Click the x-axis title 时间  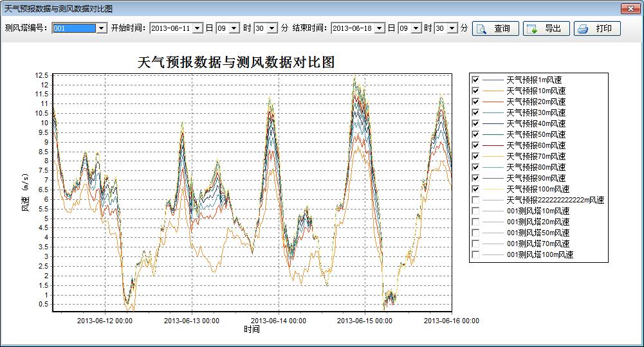[252, 330]
